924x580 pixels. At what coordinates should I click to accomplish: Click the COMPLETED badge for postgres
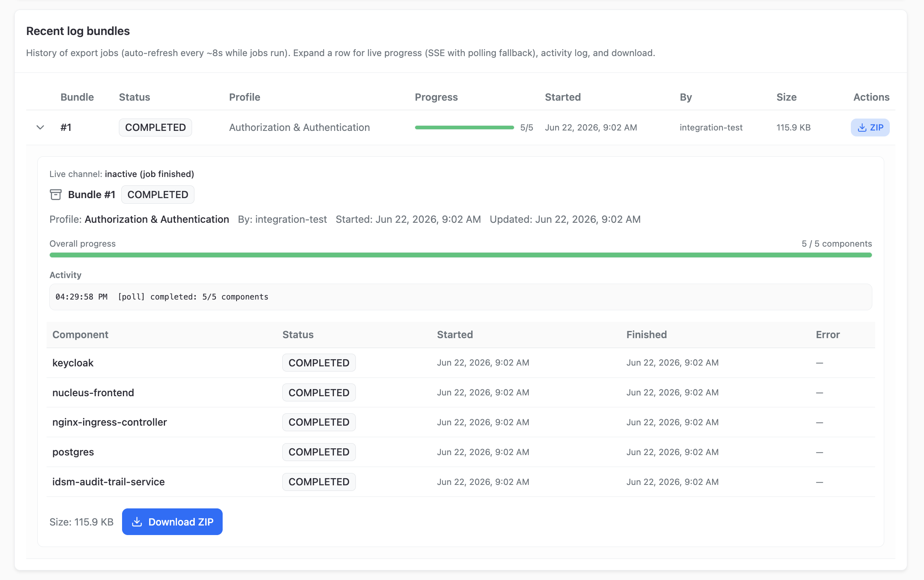(x=319, y=452)
